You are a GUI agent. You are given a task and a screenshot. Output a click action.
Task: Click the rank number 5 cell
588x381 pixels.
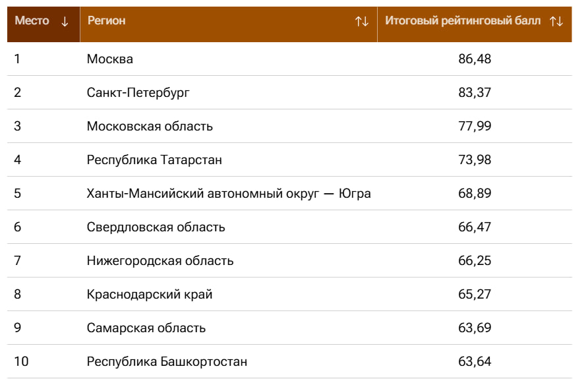pyautogui.click(x=44, y=194)
